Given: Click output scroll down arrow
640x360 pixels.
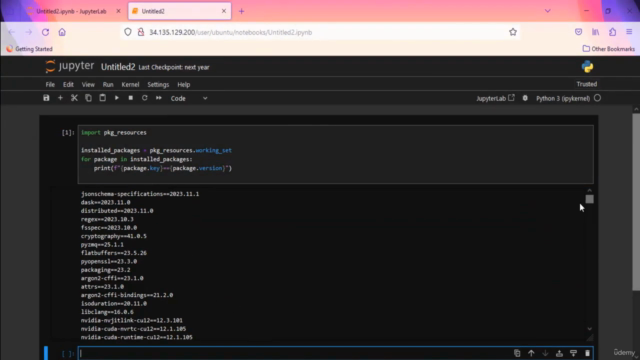Looking at the screenshot, I should tap(589, 329).
